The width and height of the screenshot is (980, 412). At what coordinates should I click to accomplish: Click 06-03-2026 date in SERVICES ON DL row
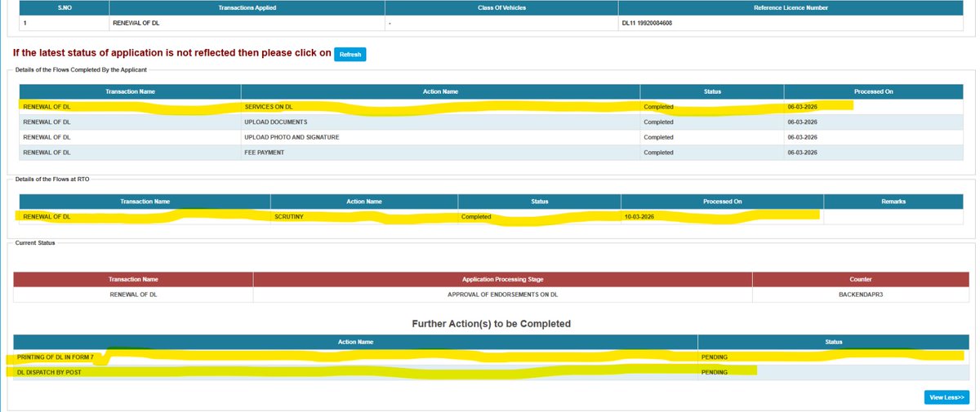(x=803, y=107)
